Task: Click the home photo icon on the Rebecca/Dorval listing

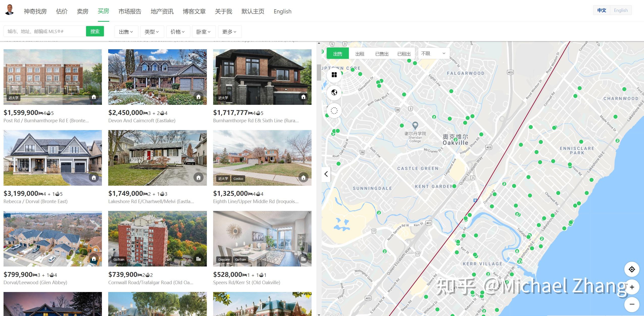Action: 94,178
